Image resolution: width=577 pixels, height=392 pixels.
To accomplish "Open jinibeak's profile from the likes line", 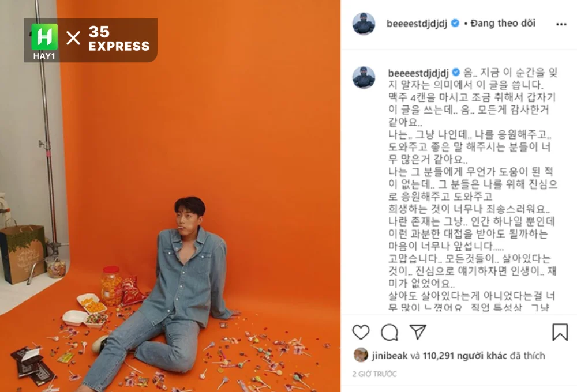I will 389,356.
